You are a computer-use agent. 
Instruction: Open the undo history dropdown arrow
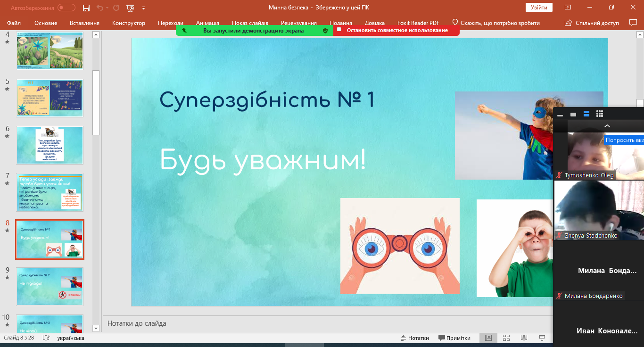[107, 8]
